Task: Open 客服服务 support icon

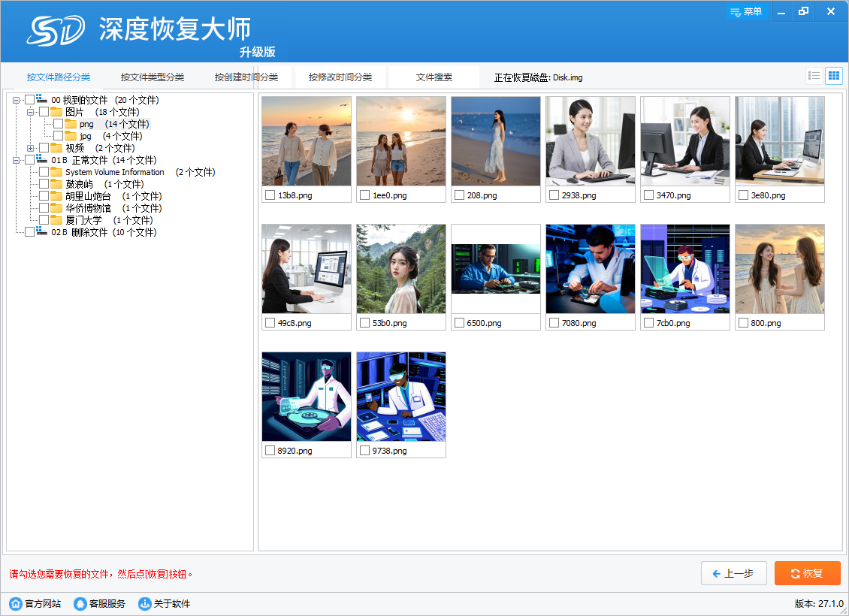Action: point(80,604)
